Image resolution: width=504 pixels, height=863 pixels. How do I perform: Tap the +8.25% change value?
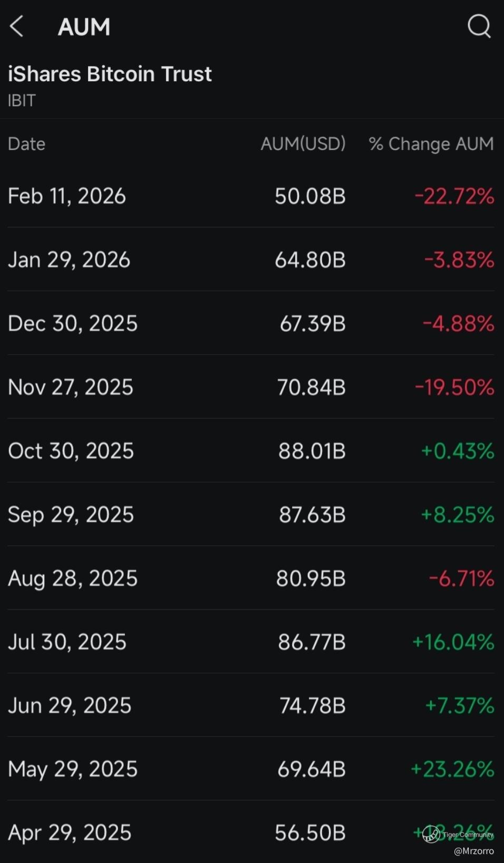(457, 515)
